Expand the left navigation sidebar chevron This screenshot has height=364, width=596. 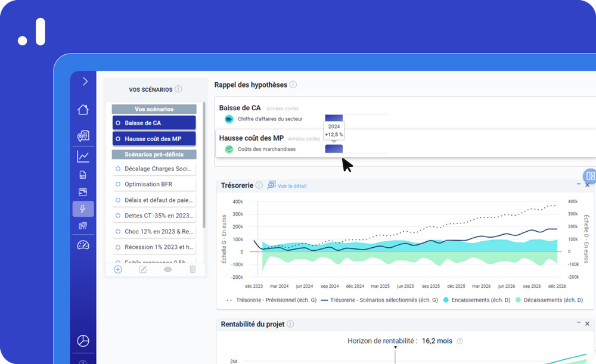pos(85,81)
